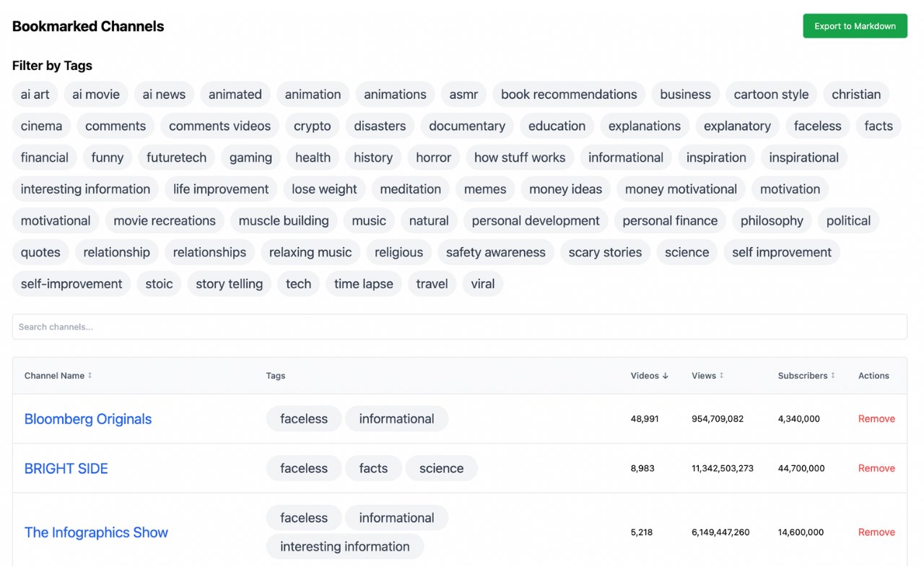924x578 pixels.
Task: Focus the Search channels input field
Action: point(459,327)
